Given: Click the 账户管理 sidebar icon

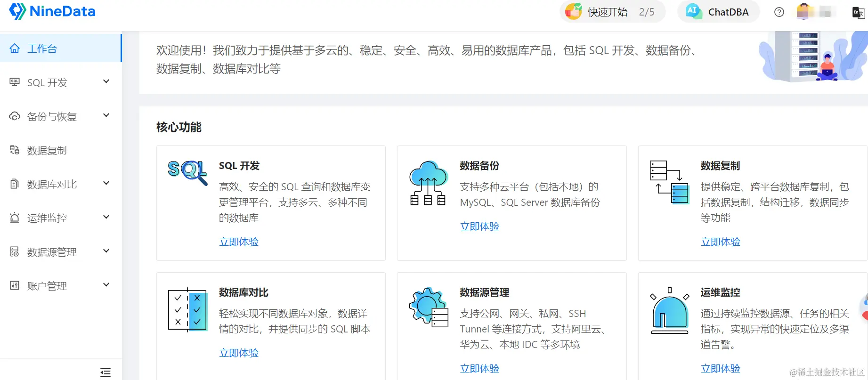Looking at the screenshot, I should click(x=15, y=286).
